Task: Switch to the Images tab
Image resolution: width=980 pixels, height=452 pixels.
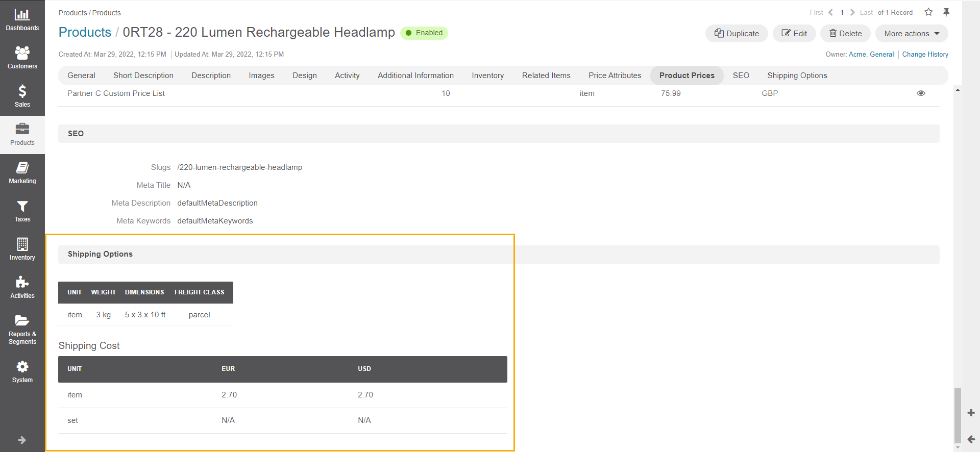Action: (261, 76)
